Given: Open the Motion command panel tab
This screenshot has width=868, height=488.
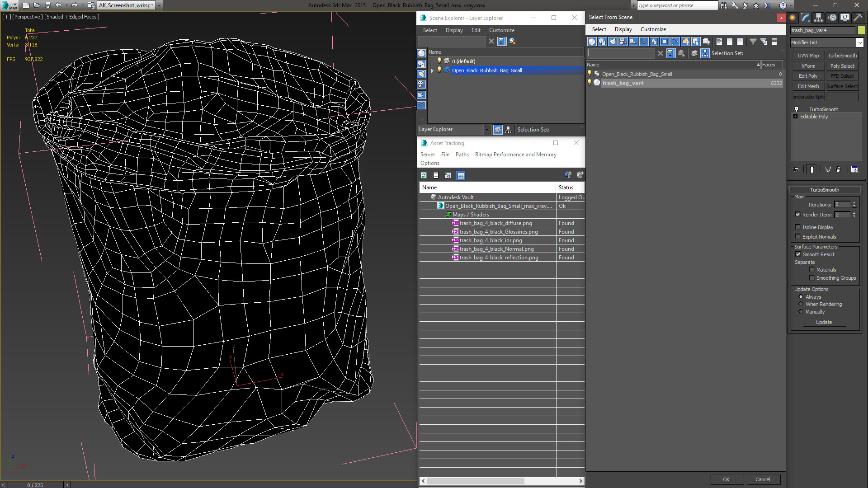Looking at the screenshot, I should click(x=832, y=18).
